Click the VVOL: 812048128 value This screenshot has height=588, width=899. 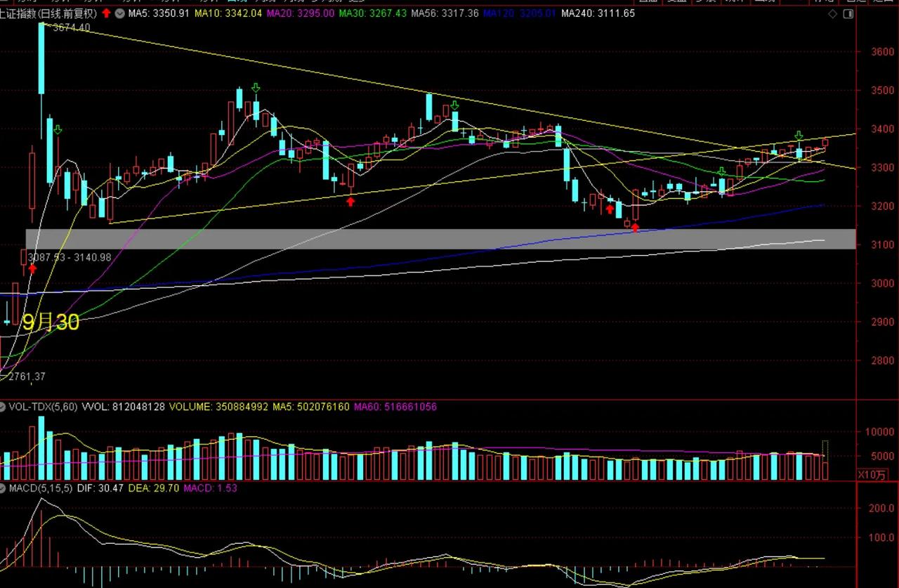coord(123,407)
